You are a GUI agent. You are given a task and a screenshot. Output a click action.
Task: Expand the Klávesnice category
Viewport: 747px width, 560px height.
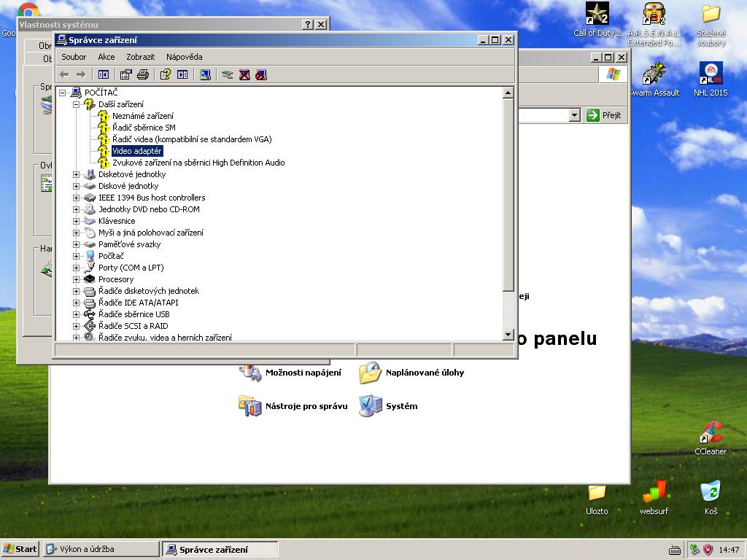pos(76,221)
